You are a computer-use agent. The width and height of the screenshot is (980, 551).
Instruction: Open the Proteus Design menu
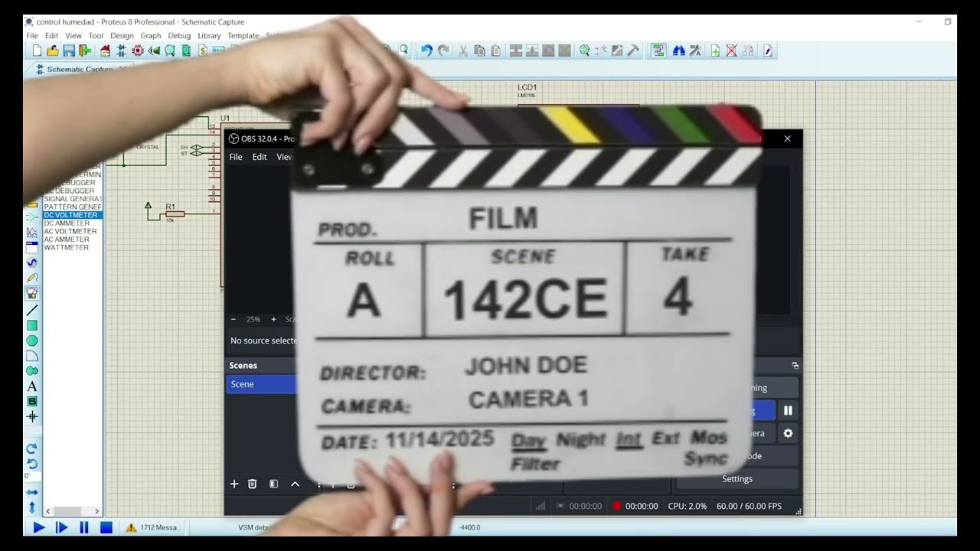122,36
